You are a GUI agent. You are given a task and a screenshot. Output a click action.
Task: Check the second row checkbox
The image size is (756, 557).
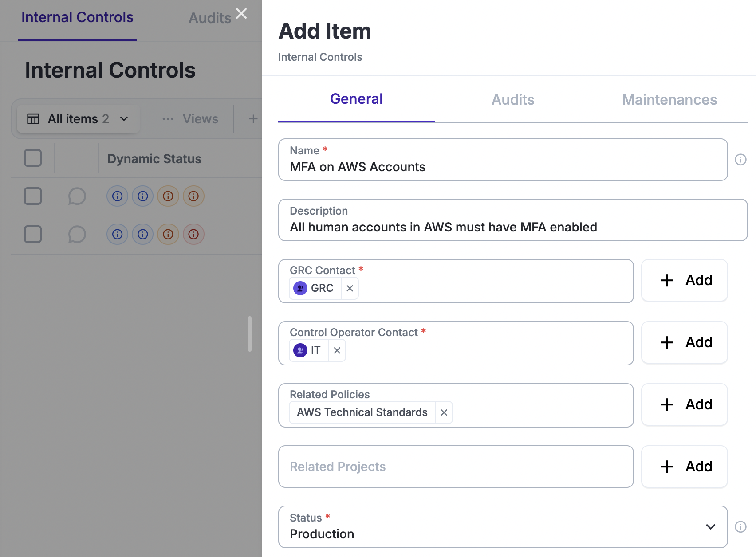(33, 234)
